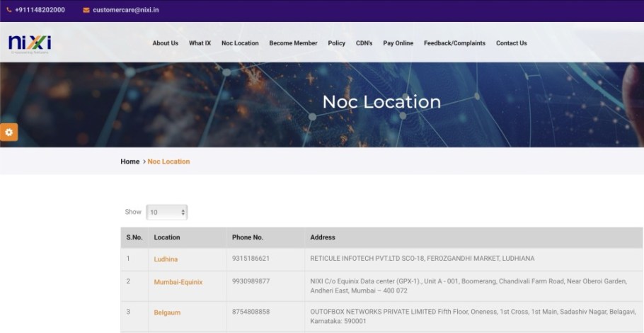Open the Show entries dropdown

(167, 212)
